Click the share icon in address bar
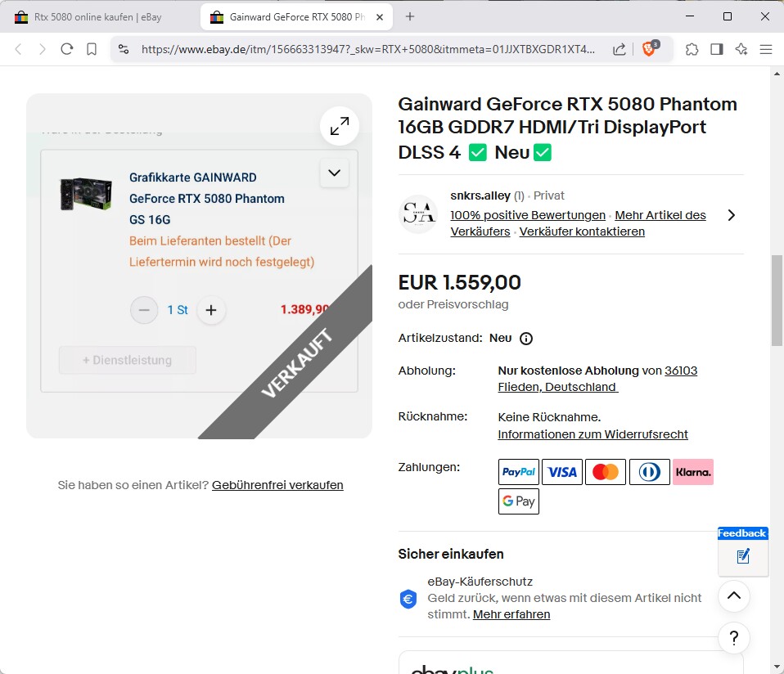The image size is (784, 674). pyautogui.click(x=620, y=49)
